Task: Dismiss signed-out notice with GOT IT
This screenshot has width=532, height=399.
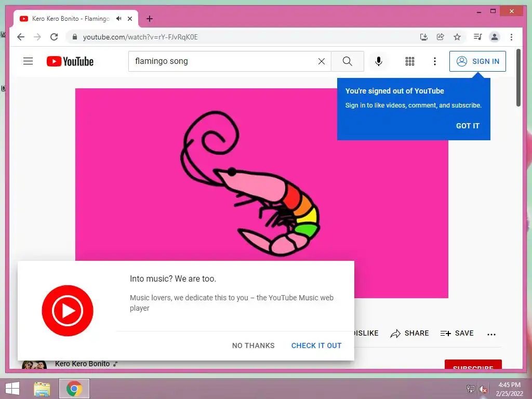Action: click(468, 126)
